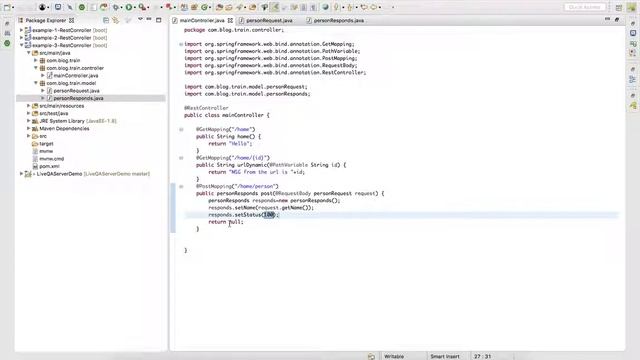Screen dimensions: 640x360
Task: Click the New Java Class green icon
Action: click(x=204, y=7)
